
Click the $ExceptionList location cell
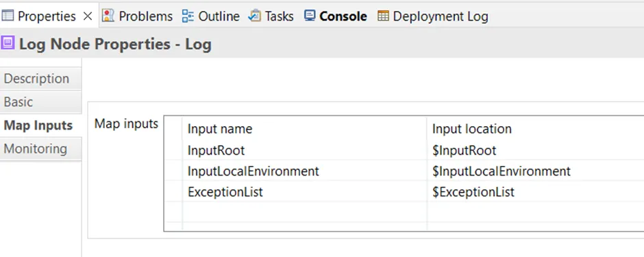535,192
